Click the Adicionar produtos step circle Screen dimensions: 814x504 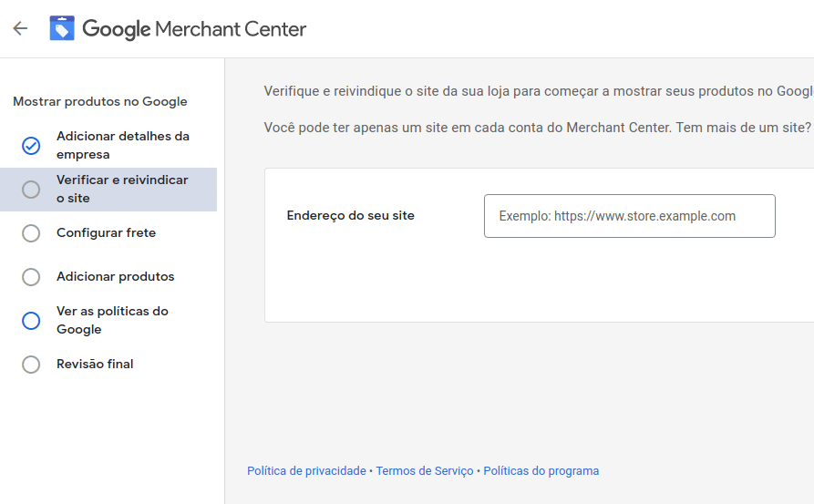click(31, 277)
